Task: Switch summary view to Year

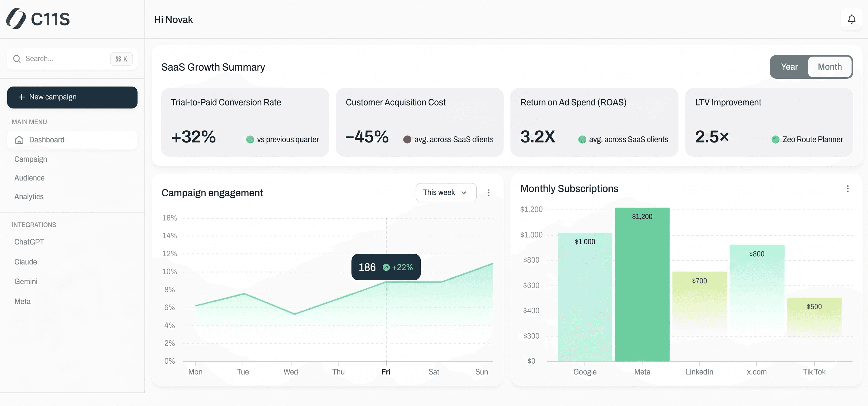Action: click(789, 67)
